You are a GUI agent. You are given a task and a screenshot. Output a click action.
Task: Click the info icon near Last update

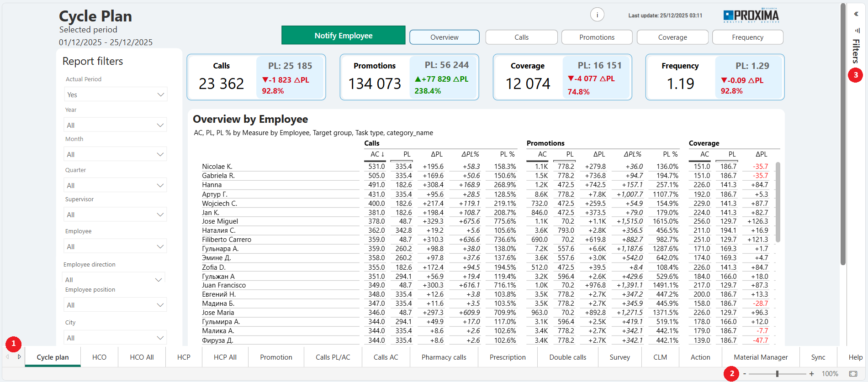(x=597, y=15)
